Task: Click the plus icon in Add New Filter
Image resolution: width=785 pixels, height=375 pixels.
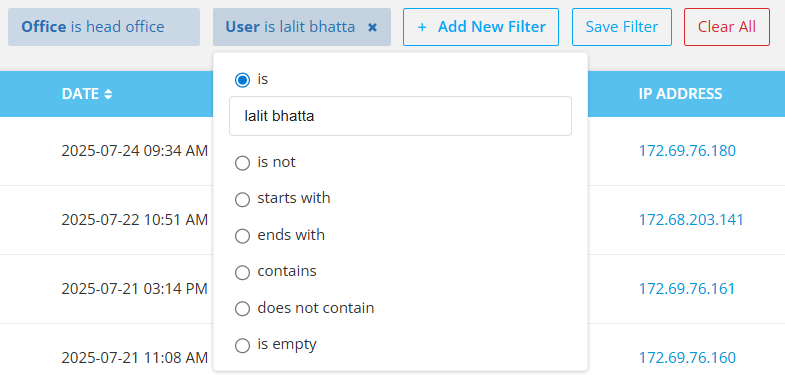Action: click(422, 27)
